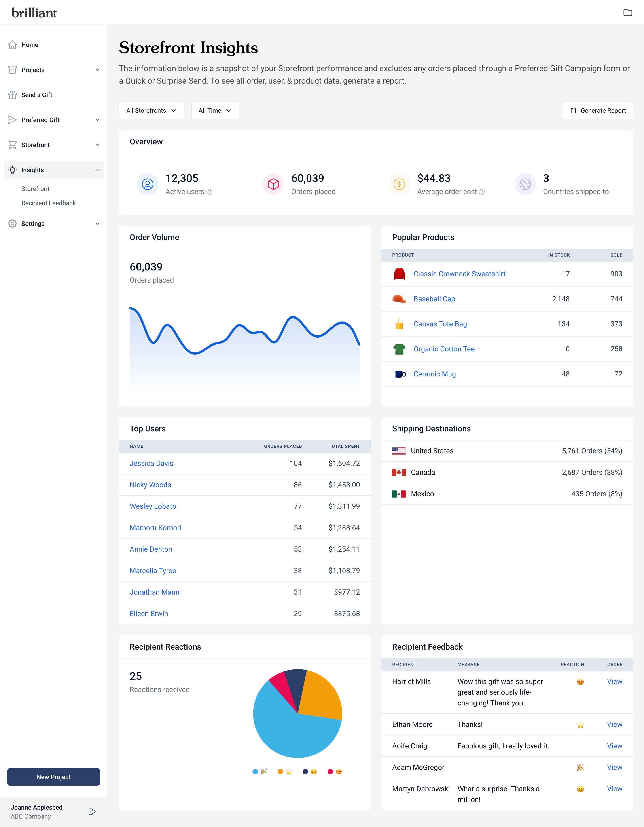
Task: Expand the Preferred Gift menu chevron
Action: [97, 120]
